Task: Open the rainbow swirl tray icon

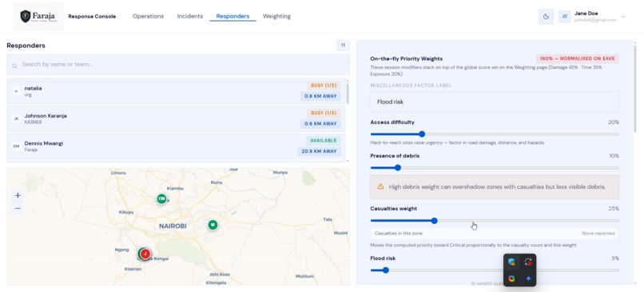Action: (511, 278)
